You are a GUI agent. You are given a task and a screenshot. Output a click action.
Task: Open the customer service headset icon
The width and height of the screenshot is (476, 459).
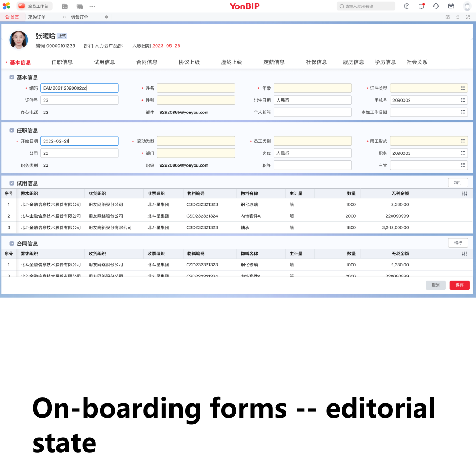pos(436,6)
